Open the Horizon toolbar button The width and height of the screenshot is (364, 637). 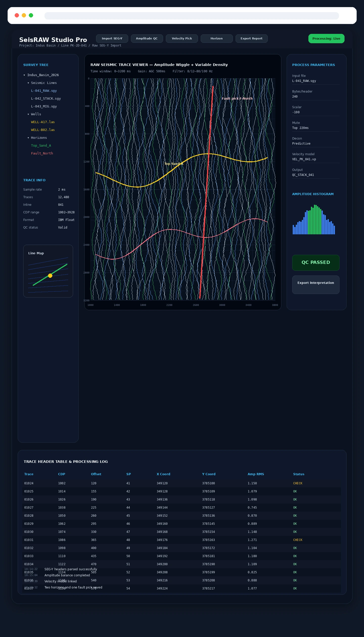(217, 38)
